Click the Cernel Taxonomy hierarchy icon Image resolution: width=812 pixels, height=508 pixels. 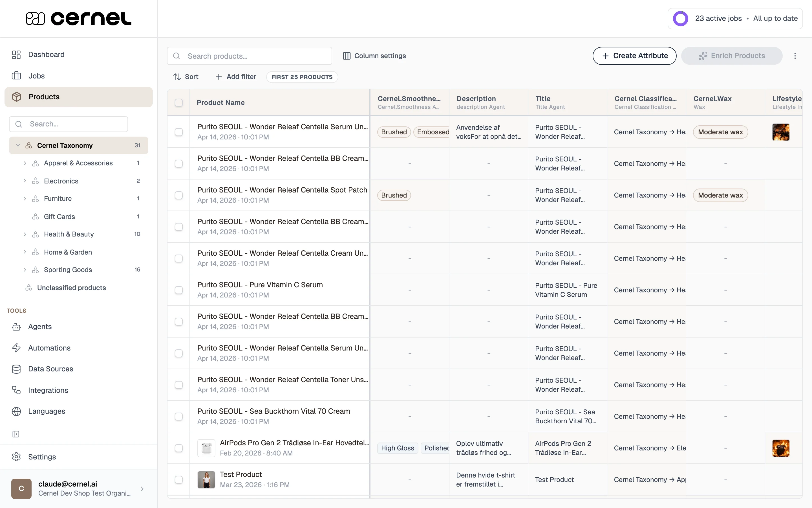29,145
